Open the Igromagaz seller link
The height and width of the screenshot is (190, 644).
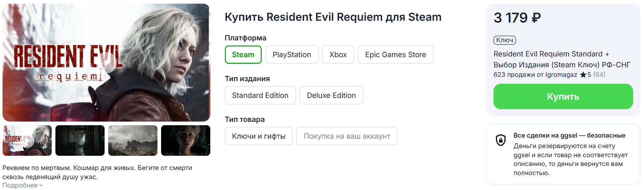(x=561, y=75)
